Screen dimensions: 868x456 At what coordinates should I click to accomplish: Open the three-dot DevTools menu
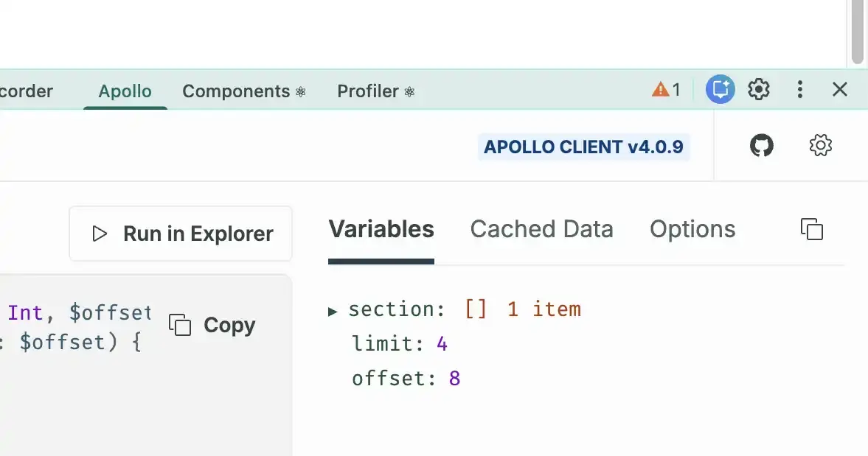(799, 89)
